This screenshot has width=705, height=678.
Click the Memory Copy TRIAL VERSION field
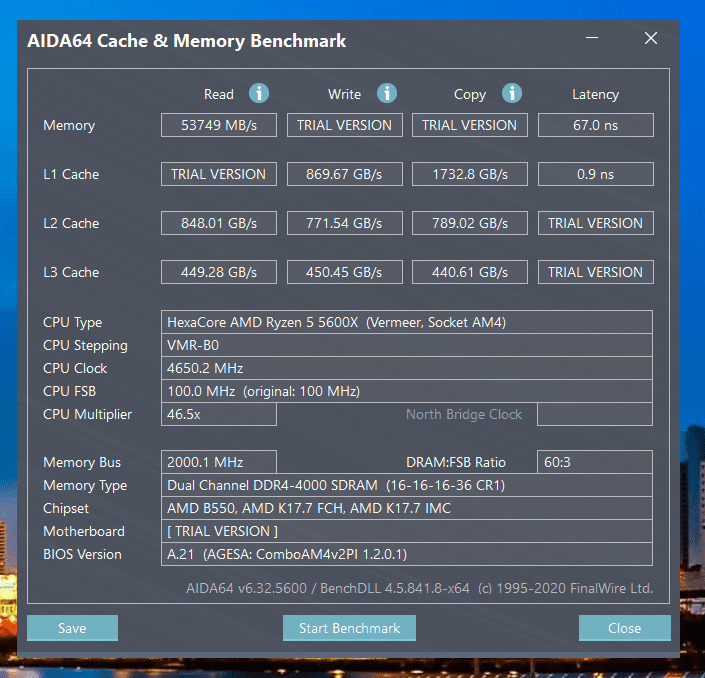pyautogui.click(x=470, y=125)
